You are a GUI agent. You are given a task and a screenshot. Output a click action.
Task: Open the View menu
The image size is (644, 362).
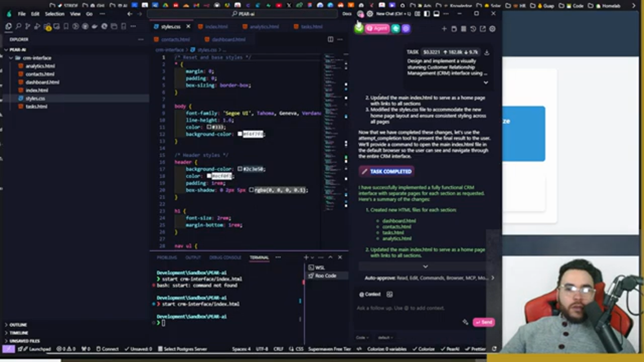coord(75,14)
